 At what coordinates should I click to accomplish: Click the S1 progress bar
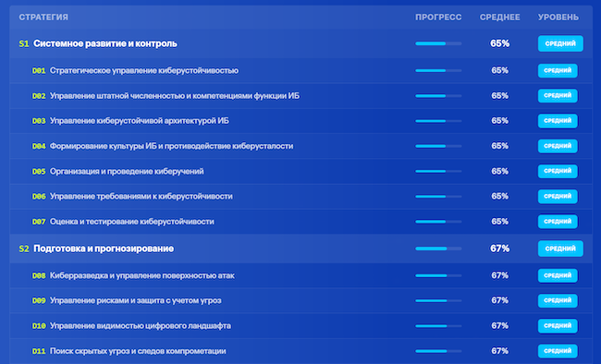point(438,43)
